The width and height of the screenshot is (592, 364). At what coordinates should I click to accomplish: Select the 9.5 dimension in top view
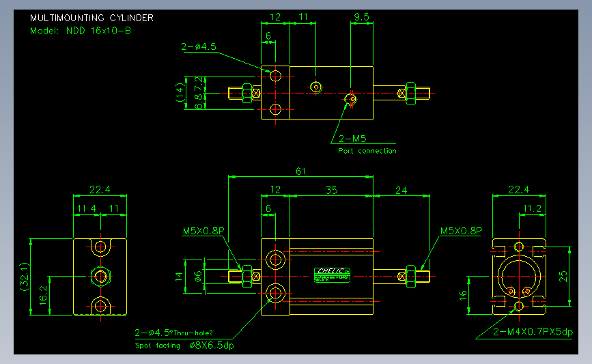point(361,17)
